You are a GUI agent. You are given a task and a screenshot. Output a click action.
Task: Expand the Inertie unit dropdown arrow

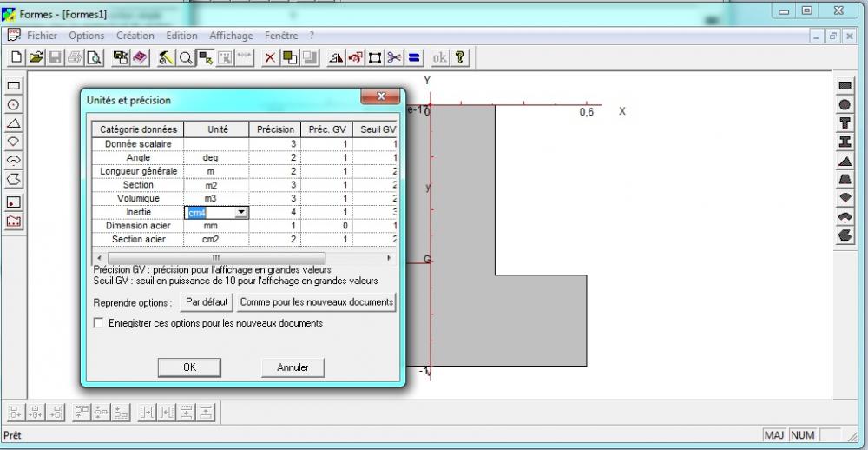pos(241,212)
